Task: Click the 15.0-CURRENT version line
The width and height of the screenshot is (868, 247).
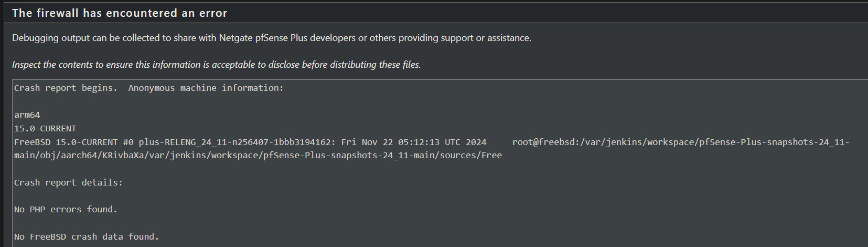Action: click(x=45, y=128)
